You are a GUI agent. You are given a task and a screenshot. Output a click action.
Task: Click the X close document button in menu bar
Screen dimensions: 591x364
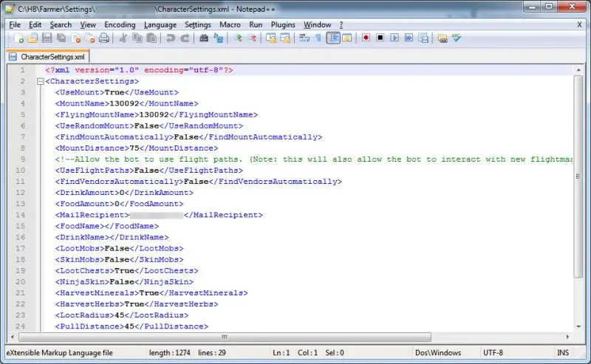coord(578,24)
